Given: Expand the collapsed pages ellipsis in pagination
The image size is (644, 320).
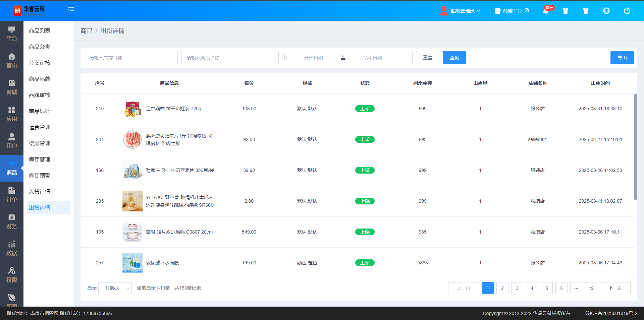Looking at the screenshot, I should (x=576, y=288).
